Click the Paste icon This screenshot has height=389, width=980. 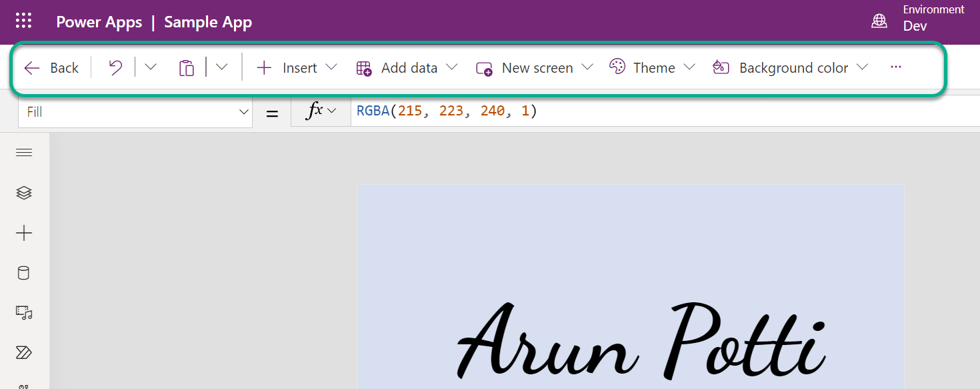[x=186, y=67]
